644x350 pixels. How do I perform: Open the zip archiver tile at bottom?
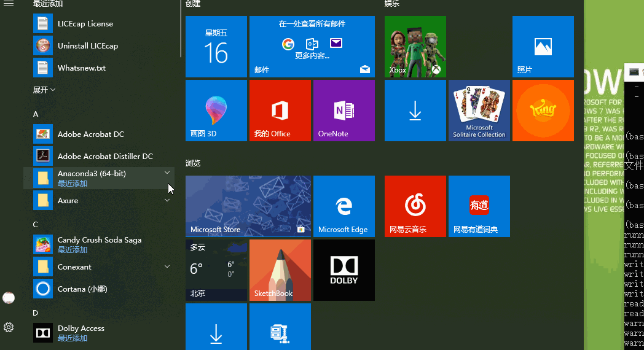[x=280, y=327]
